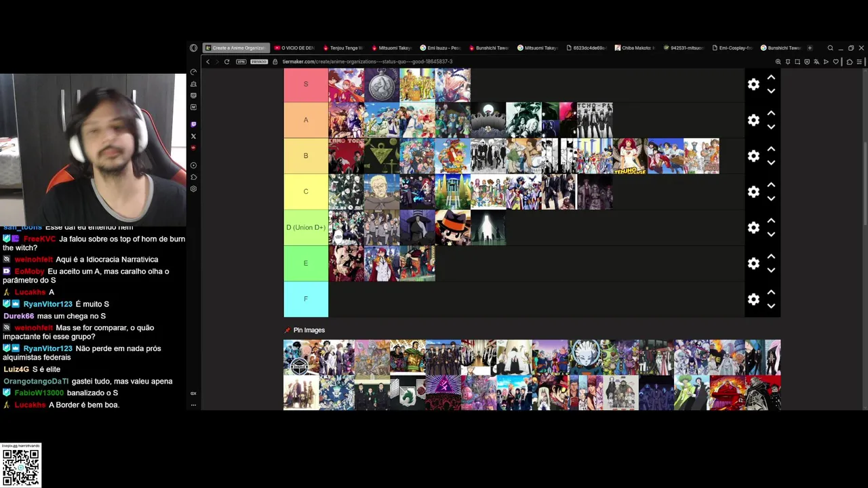Search tabs with the magnifier icon
Viewport: 868px width, 488px height.
(830, 48)
